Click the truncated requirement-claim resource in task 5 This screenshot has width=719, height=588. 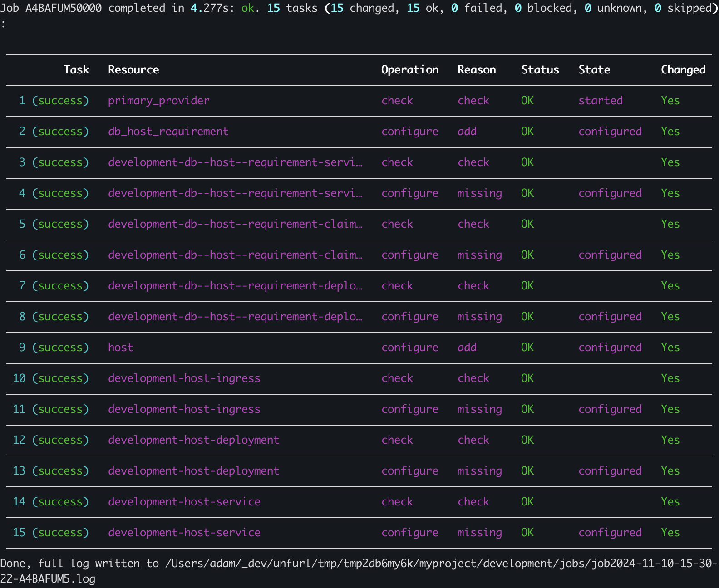click(235, 224)
